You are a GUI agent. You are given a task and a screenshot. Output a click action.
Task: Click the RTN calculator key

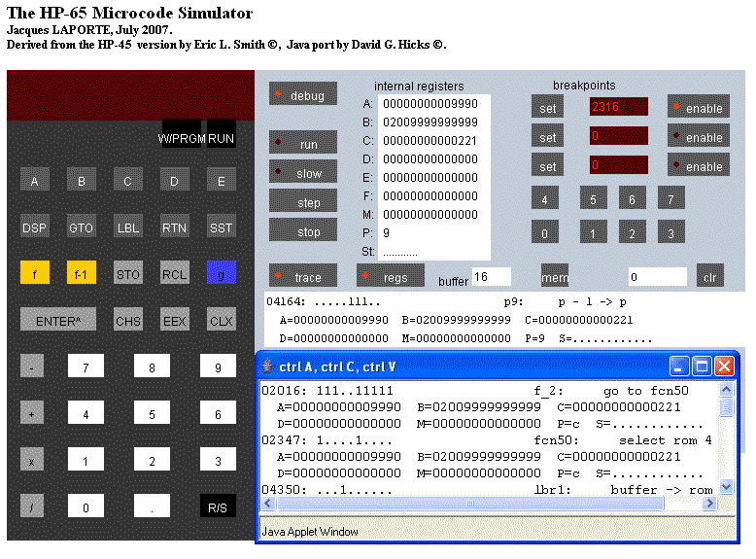click(x=174, y=227)
